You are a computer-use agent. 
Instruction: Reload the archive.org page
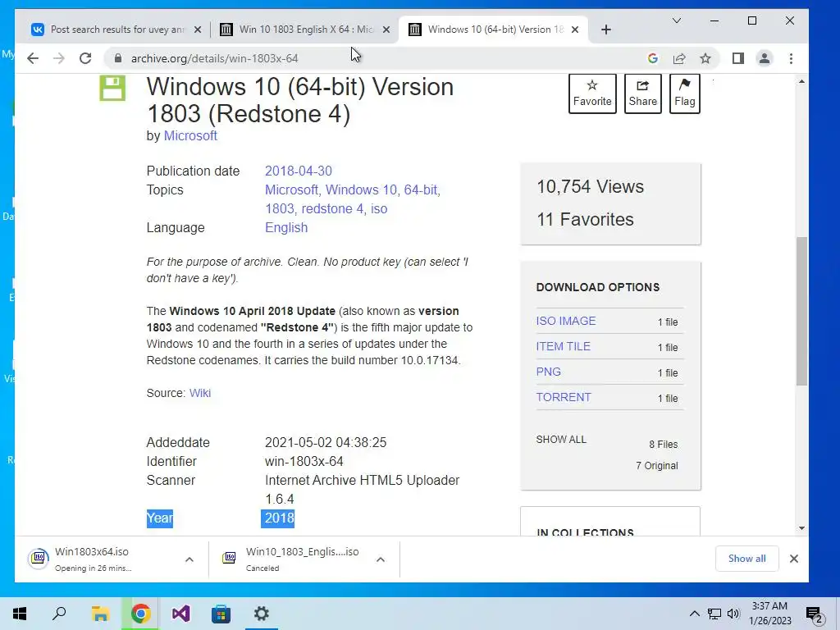85,58
